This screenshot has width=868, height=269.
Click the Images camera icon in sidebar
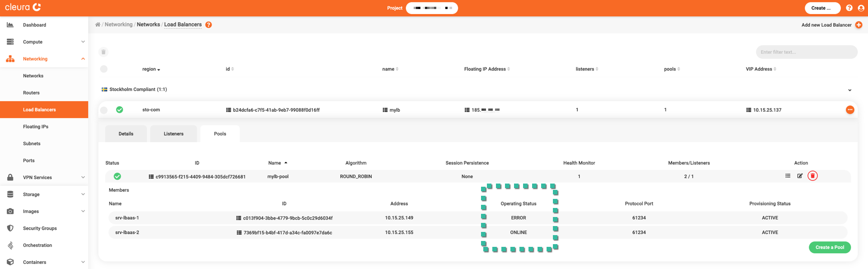pos(10,211)
